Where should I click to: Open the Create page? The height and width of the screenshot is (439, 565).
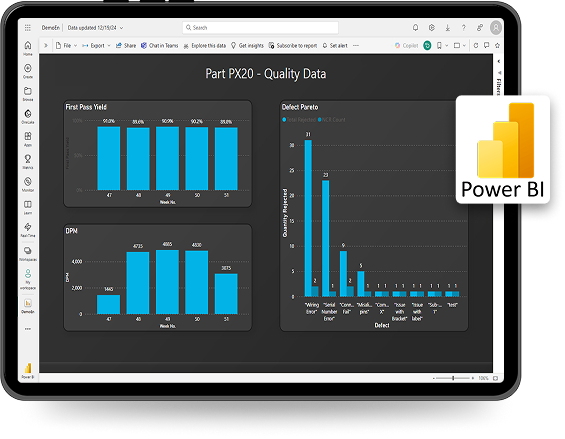point(28,71)
